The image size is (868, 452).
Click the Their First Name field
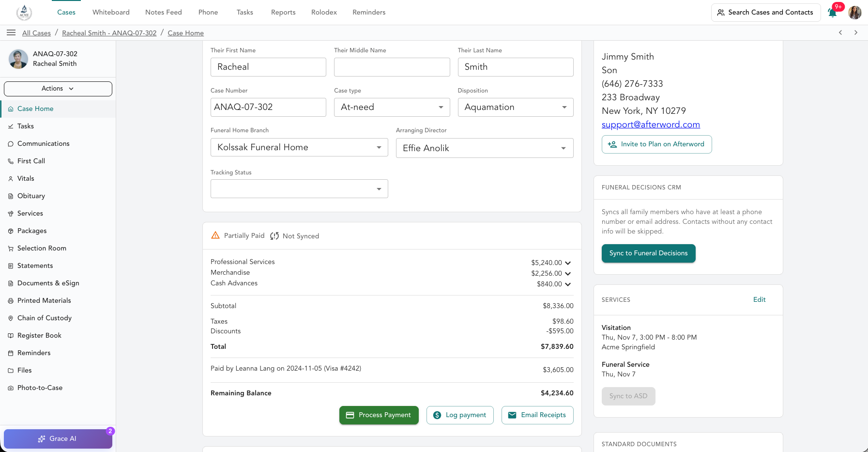pyautogui.click(x=268, y=67)
